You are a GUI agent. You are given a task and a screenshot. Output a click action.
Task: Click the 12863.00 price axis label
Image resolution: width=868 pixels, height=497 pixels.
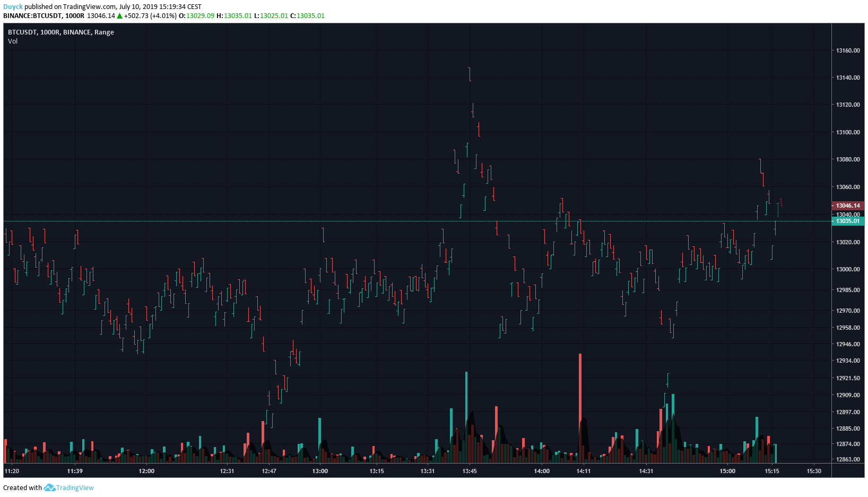click(x=848, y=459)
